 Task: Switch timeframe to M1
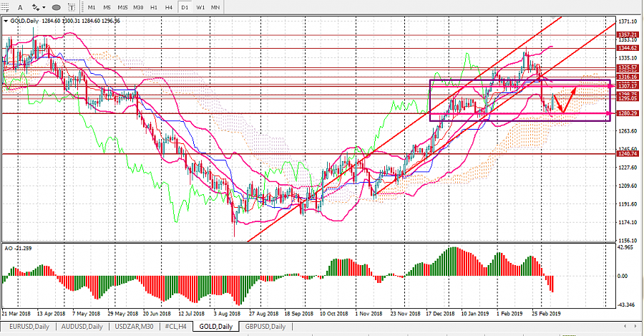tap(92, 7)
